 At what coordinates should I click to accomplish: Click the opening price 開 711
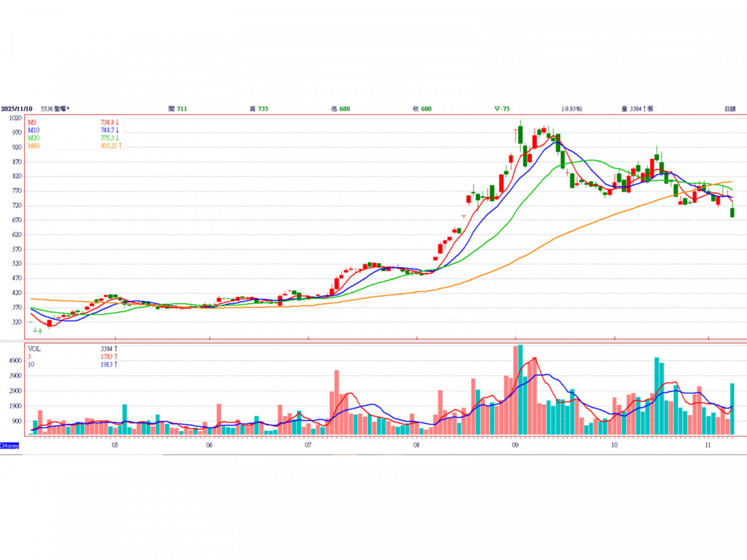(177, 109)
